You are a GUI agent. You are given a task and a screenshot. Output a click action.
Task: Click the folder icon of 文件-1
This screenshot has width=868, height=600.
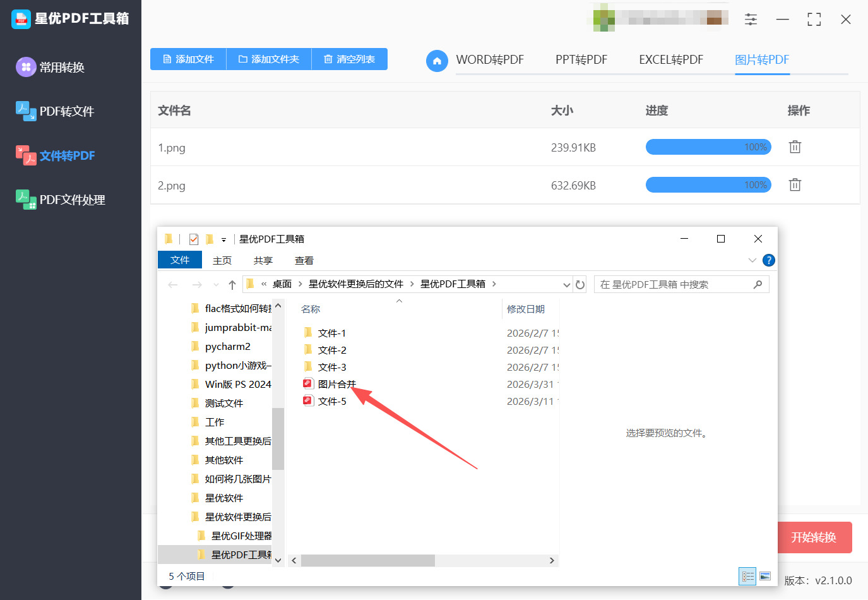308,332
